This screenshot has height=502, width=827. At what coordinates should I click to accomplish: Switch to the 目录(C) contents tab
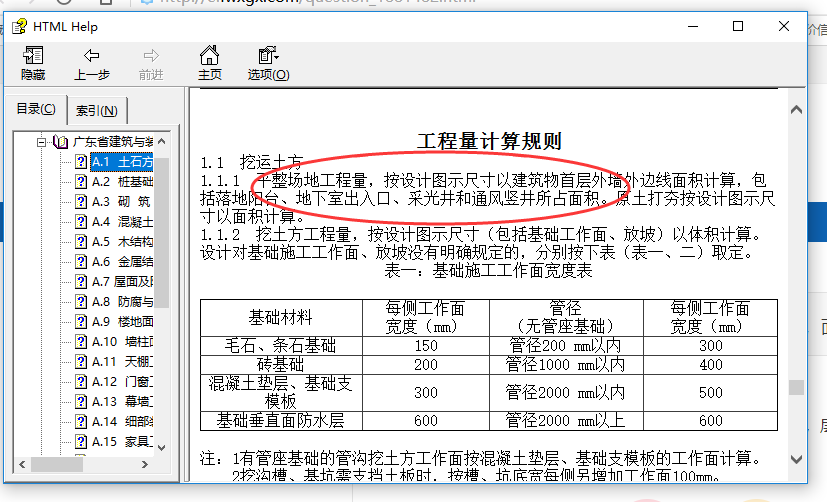[x=36, y=109]
